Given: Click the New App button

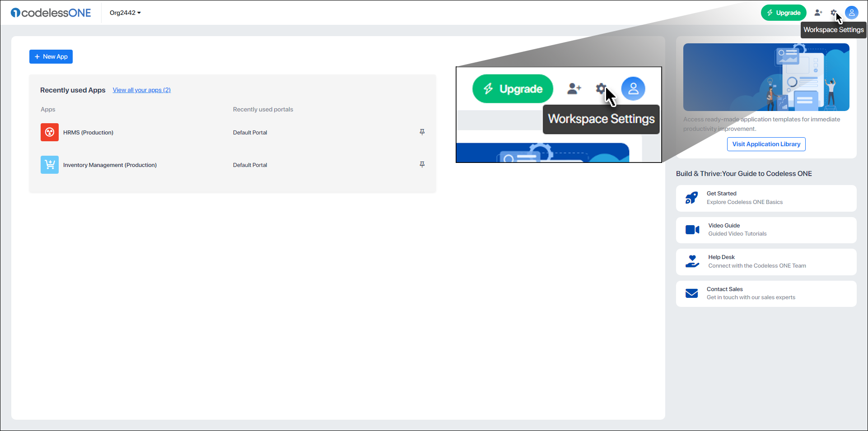Looking at the screenshot, I should pyautogui.click(x=51, y=56).
